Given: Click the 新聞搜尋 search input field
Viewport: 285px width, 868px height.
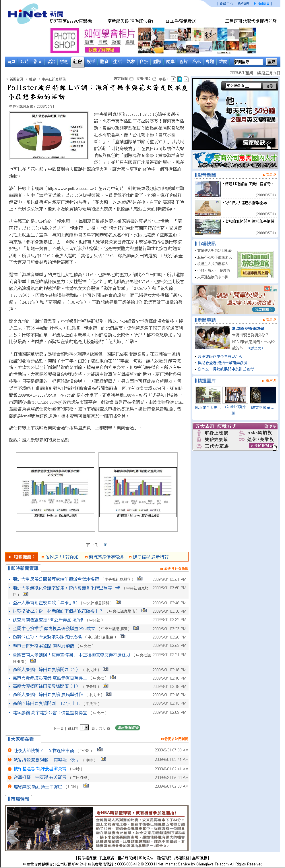Looking at the screenshot, I should [x=248, y=62].
